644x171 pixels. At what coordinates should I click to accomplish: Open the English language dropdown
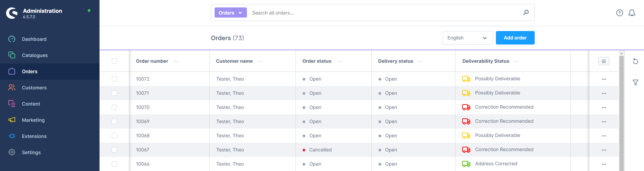coord(467,38)
